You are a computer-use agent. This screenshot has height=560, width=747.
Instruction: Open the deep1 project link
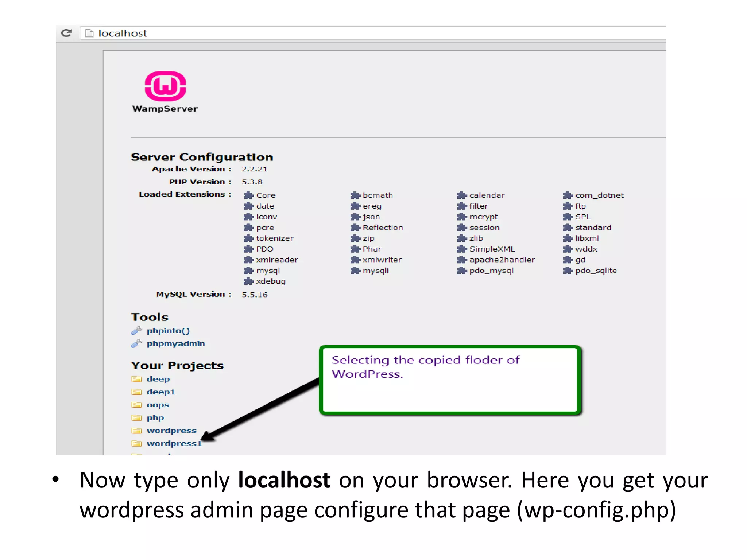tap(161, 392)
